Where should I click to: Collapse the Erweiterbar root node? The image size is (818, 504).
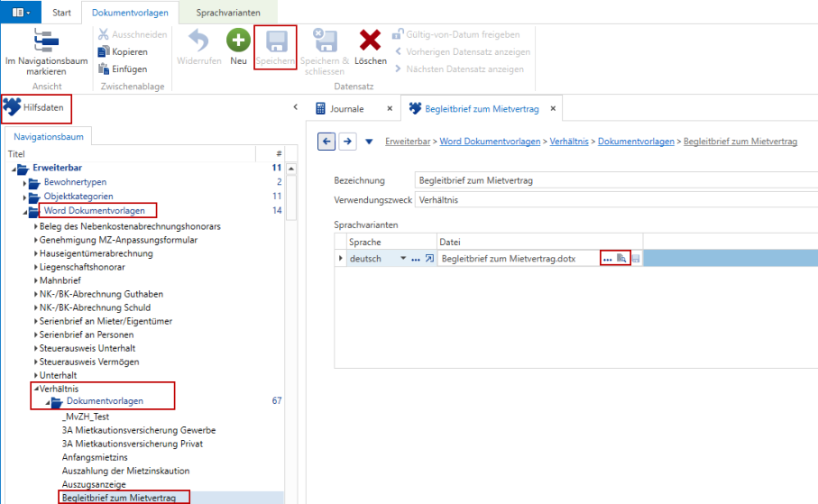click(x=14, y=169)
